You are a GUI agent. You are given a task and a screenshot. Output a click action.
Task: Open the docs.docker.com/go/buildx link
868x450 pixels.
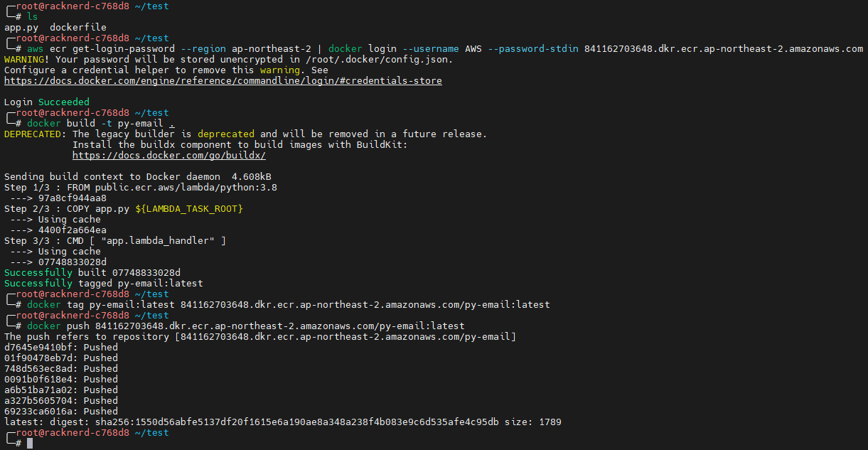tap(168, 156)
